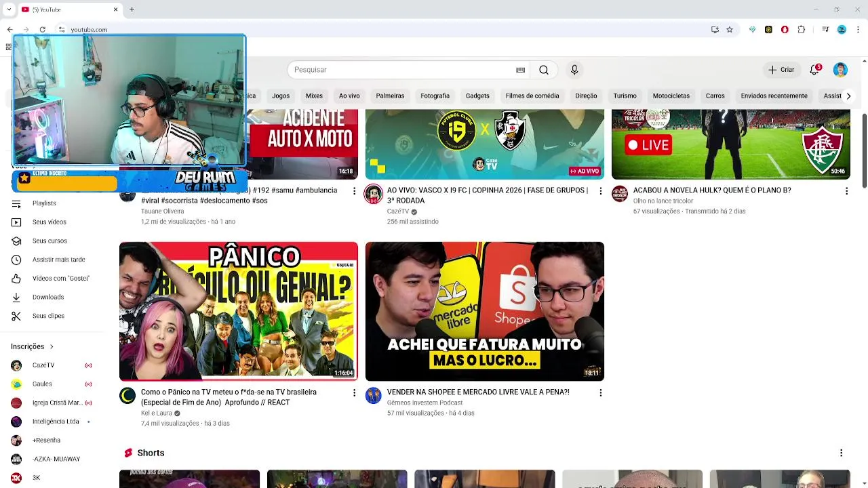Open Seus vídeos in sidebar

coord(50,222)
